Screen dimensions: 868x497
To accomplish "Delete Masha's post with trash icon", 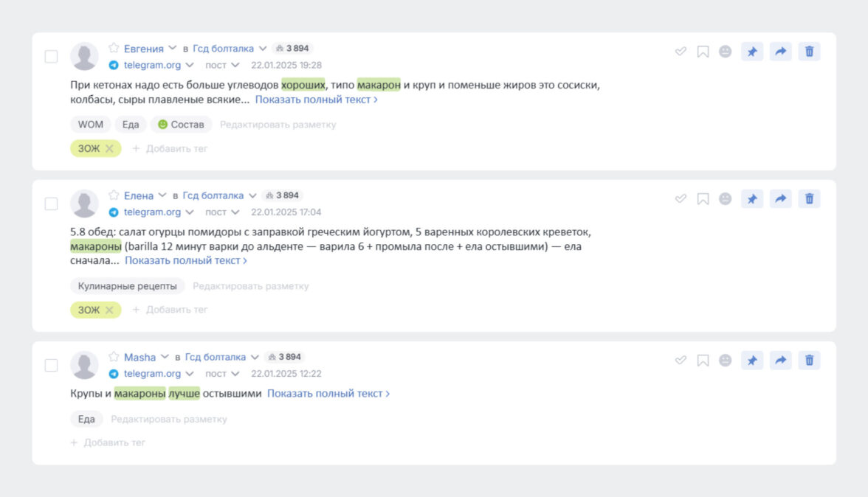I will 809,360.
